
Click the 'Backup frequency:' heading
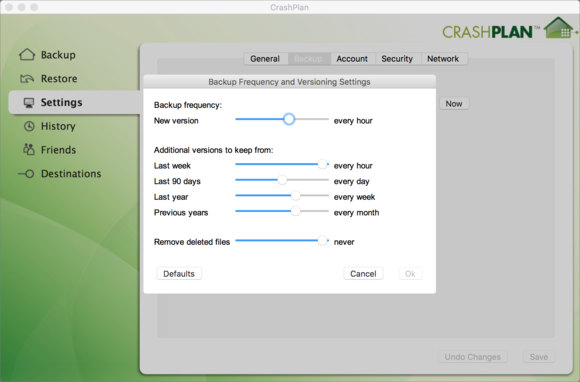(x=188, y=105)
